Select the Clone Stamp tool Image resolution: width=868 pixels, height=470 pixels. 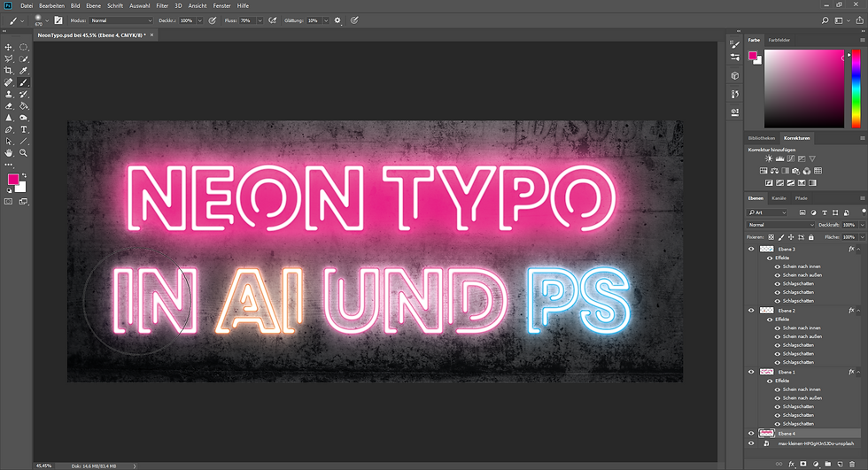pyautogui.click(x=8, y=95)
